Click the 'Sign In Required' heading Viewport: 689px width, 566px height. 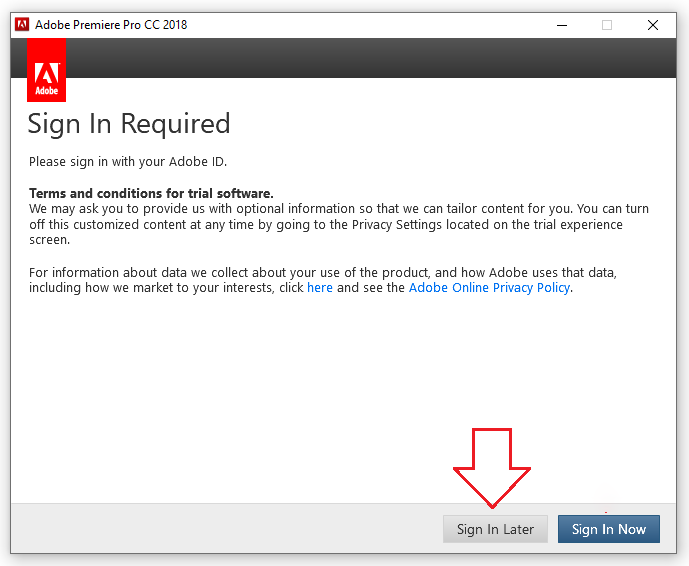point(129,124)
